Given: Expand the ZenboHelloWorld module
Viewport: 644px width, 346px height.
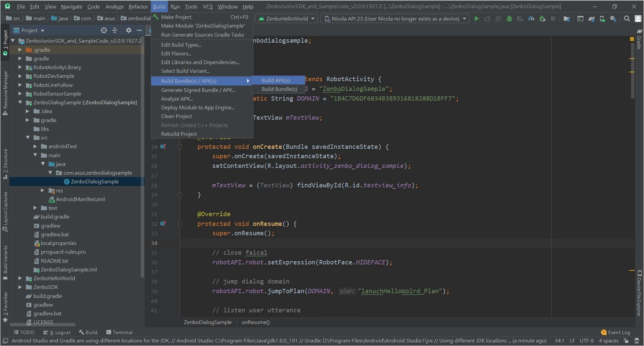Looking at the screenshot, I should (20, 278).
